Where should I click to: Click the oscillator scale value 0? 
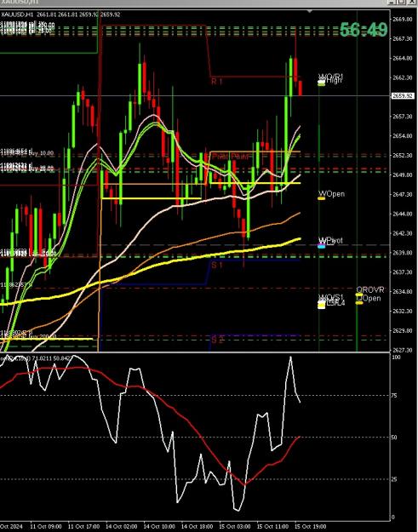click(x=393, y=517)
